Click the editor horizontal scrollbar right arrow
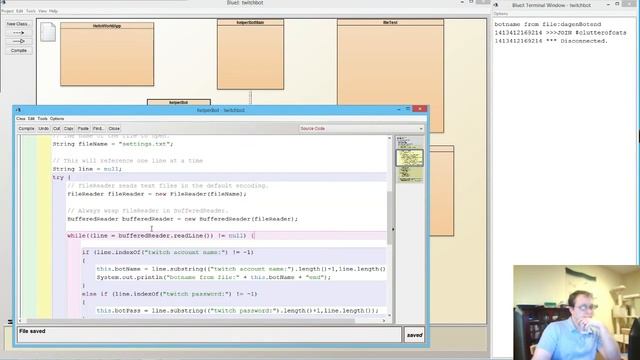The height and width of the screenshot is (360, 640). coord(384,321)
